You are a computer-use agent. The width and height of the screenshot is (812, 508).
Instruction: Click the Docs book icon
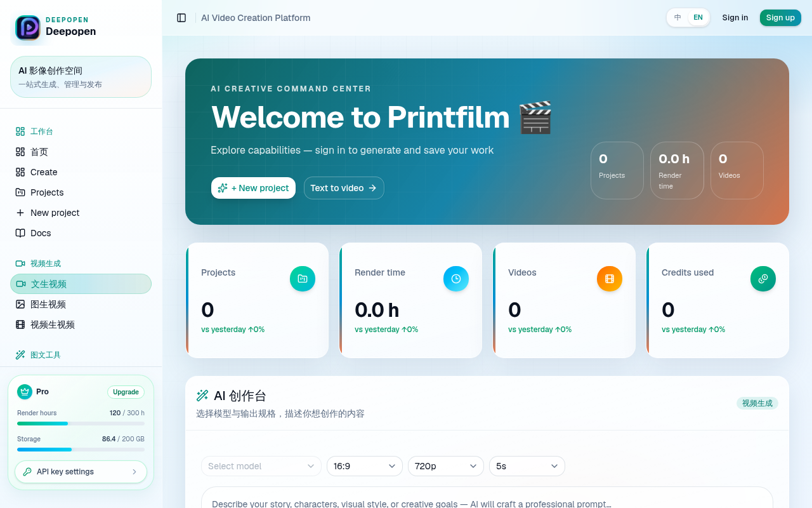[x=20, y=233]
